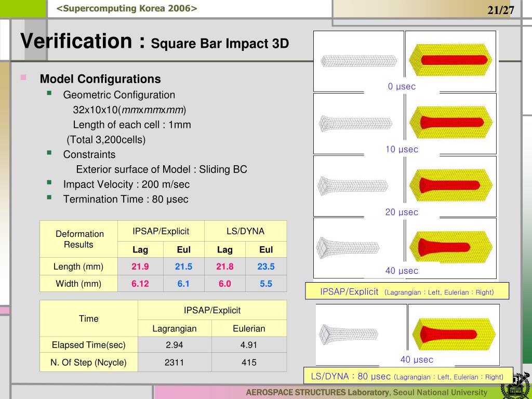This screenshot has height=399, width=532.
Task: Select the 6.12 width value
Action: (140, 283)
